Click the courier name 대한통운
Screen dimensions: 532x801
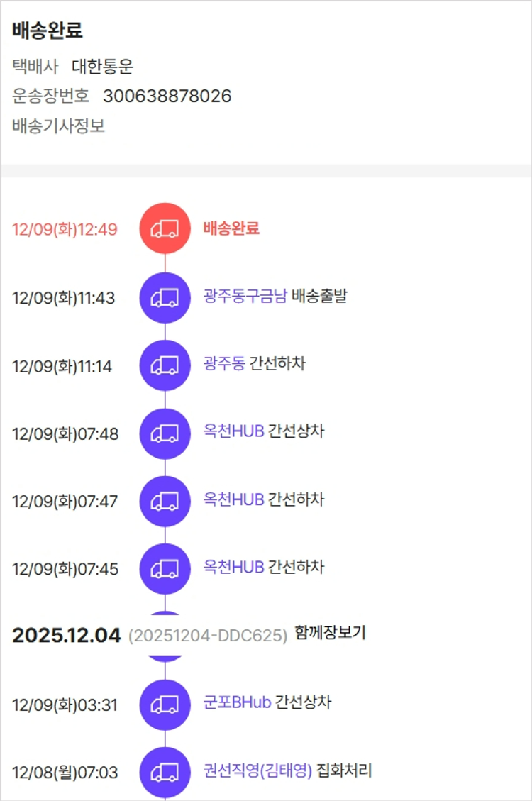coord(103,67)
